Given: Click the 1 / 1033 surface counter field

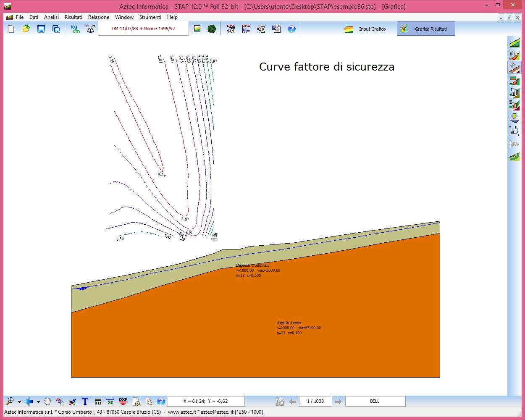Looking at the screenshot, I should pos(315,402).
